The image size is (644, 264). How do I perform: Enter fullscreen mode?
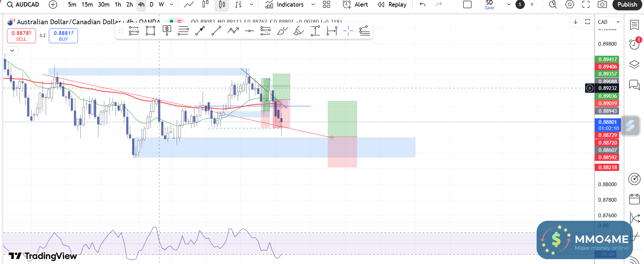click(x=586, y=4)
